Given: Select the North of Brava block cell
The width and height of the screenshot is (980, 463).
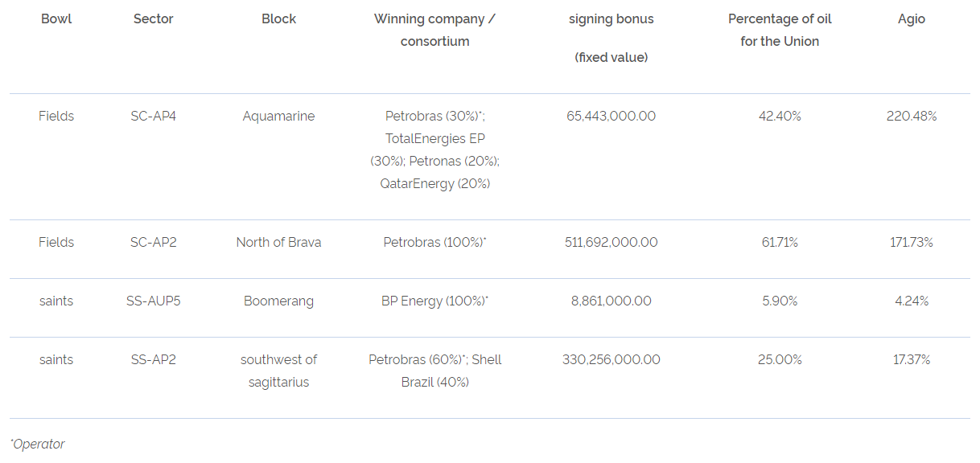Looking at the screenshot, I should [x=278, y=242].
